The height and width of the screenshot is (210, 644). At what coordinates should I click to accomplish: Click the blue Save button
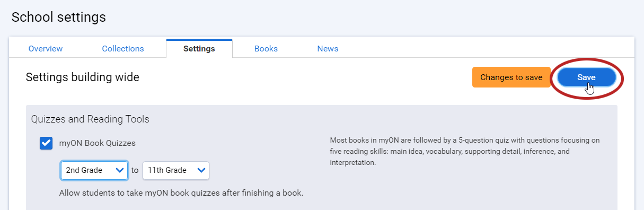coord(586,77)
